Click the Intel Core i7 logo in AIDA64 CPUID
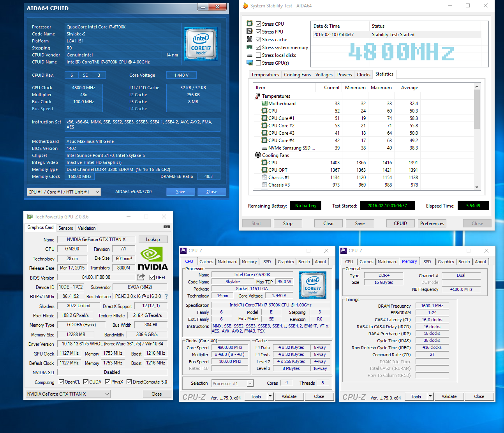Viewport: 504px width, 433px height. click(x=201, y=43)
